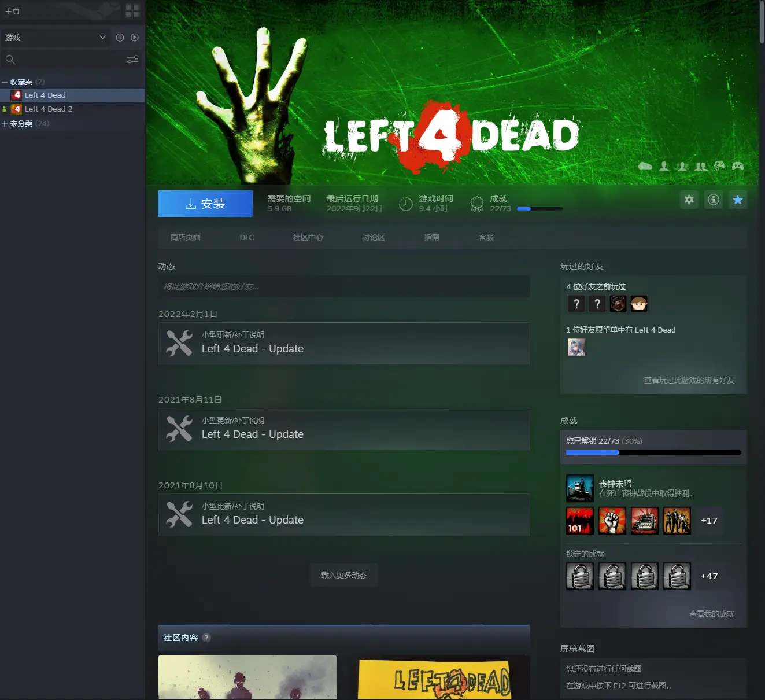The image size is (765, 700).
Task: Click the 9.4 小时 play time text
Action: pyautogui.click(x=434, y=209)
